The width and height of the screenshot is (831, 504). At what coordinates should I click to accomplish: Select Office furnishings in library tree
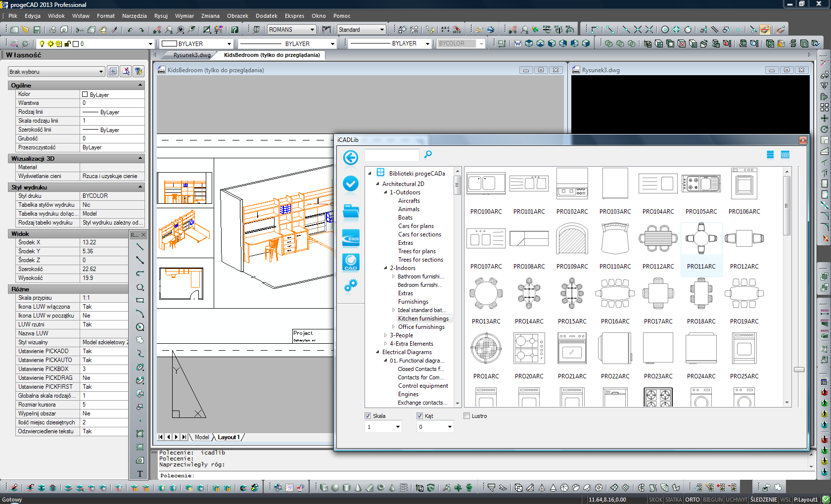point(421,327)
